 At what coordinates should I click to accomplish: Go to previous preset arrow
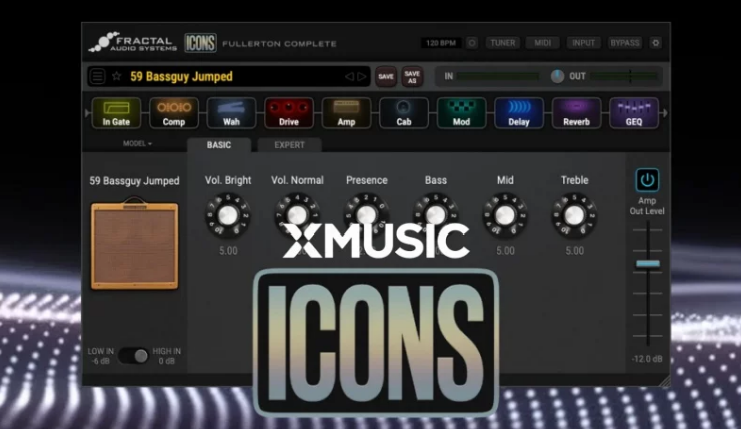(x=349, y=77)
